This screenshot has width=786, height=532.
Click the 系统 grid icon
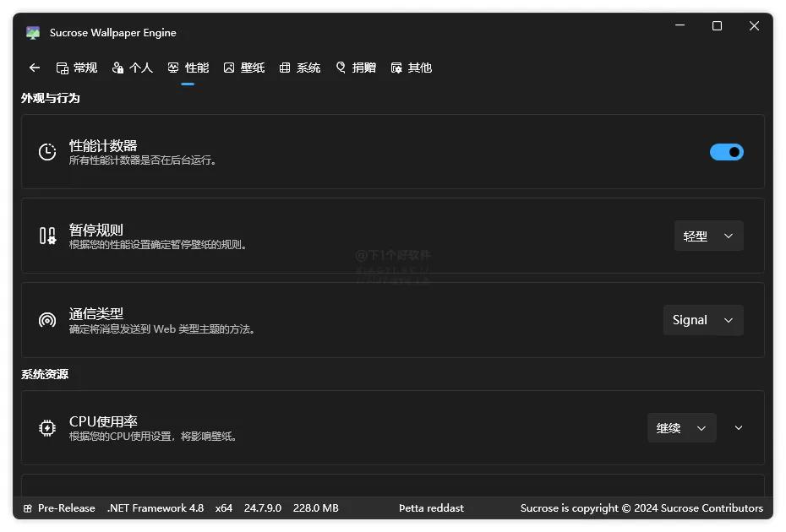(x=285, y=67)
